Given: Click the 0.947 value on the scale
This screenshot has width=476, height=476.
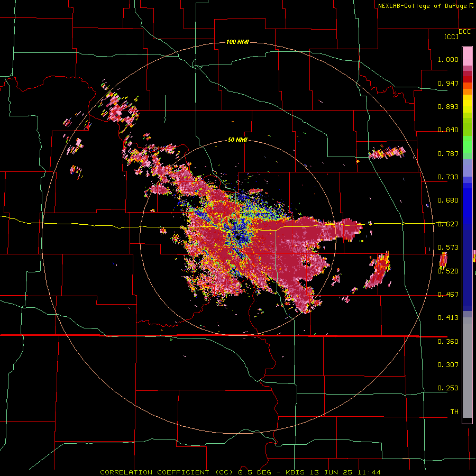Looking at the screenshot, I should tap(448, 83).
